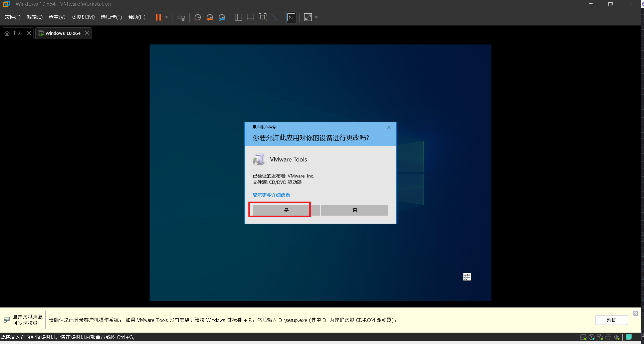
Task: Open the 编辑(E) menu
Action: coord(35,17)
